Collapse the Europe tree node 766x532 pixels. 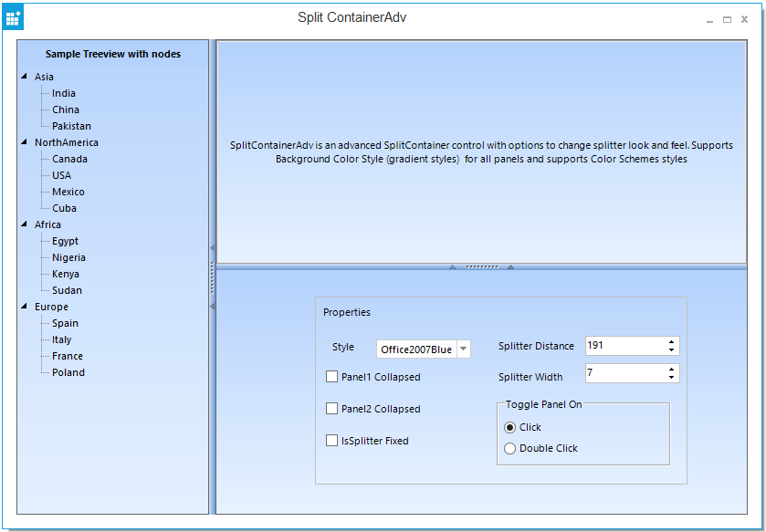coord(24,307)
